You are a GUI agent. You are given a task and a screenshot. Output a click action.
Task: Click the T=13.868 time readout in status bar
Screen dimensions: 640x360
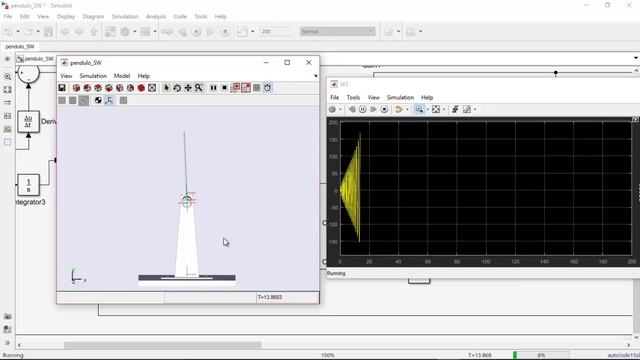pos(480,355)
